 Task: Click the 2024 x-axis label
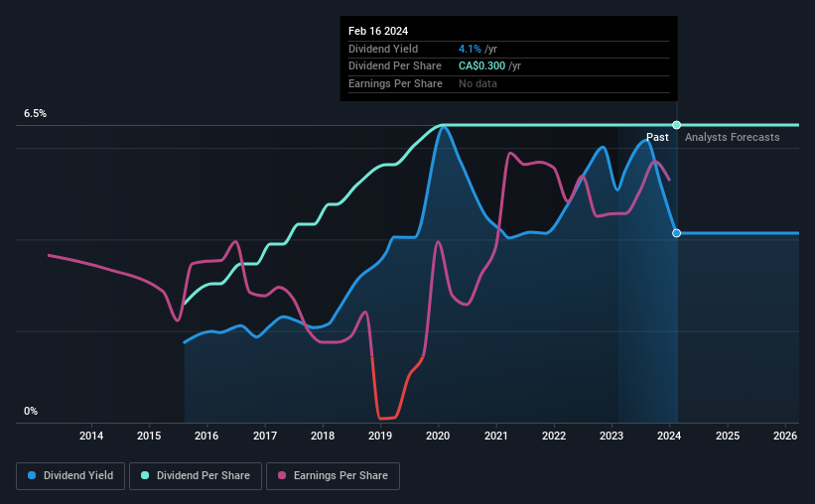pyautogui.click(x=669, y=436)
